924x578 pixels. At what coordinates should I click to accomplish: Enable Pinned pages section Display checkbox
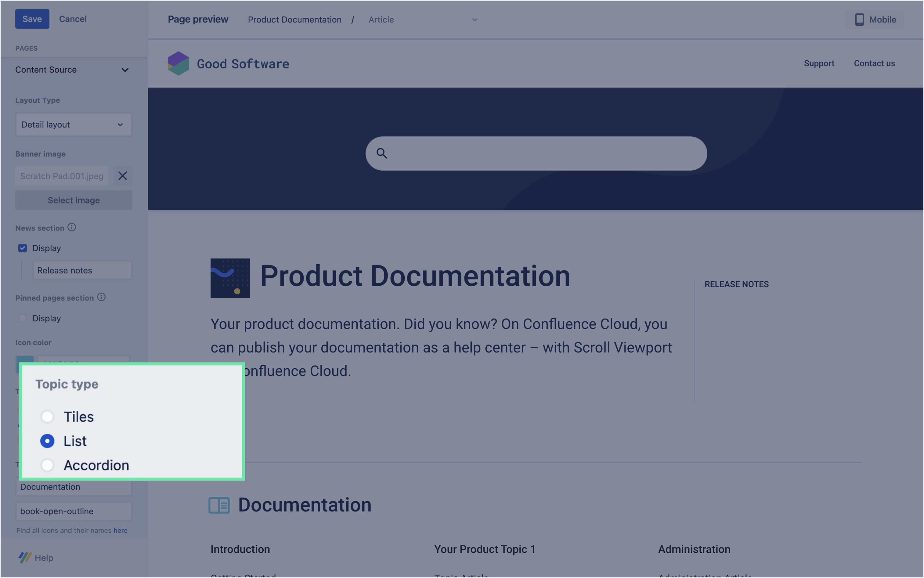[23, 318]
